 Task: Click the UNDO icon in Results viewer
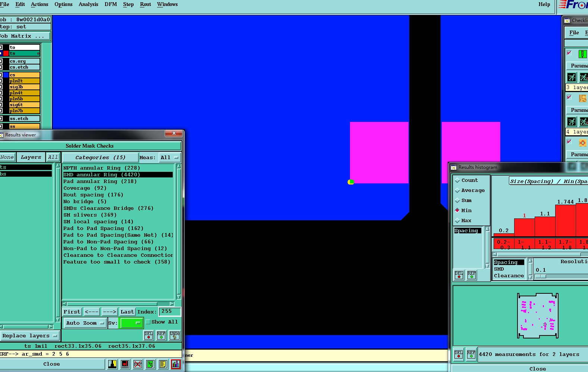pyautogui.click(x=174, y=335)
